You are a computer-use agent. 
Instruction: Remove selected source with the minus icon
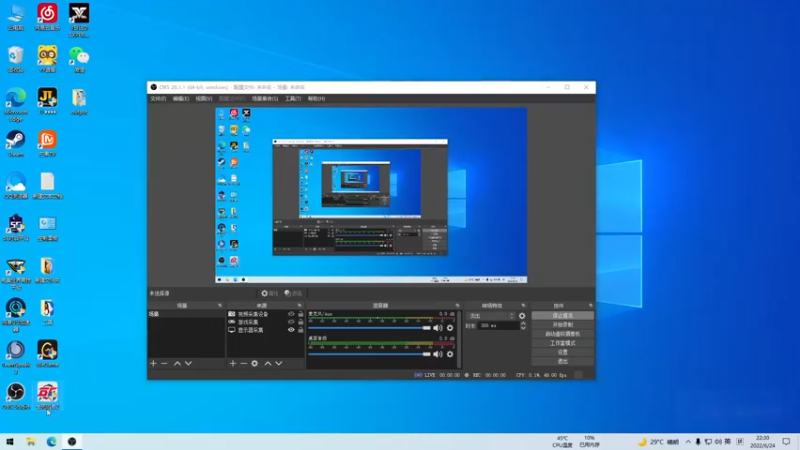[x=243, y=363]
